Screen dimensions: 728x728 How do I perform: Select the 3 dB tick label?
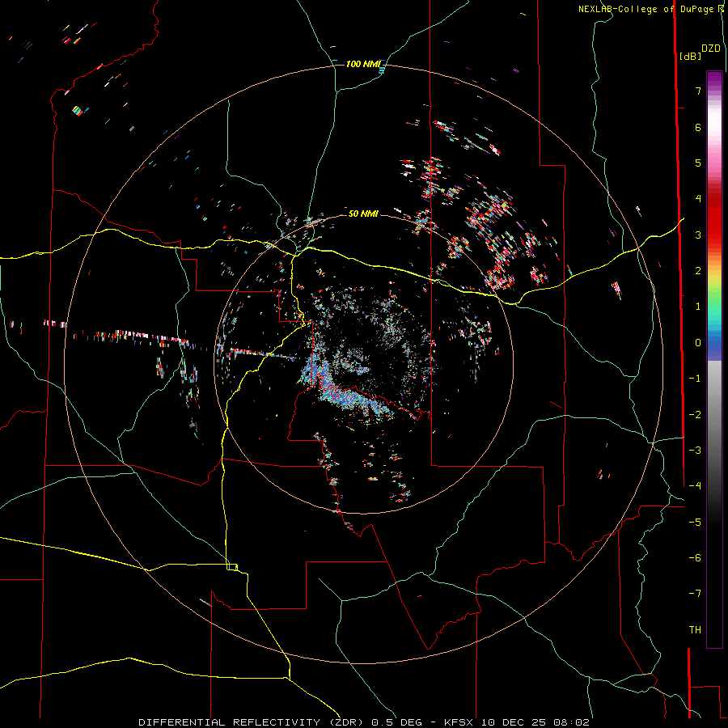tap(698, 235)
